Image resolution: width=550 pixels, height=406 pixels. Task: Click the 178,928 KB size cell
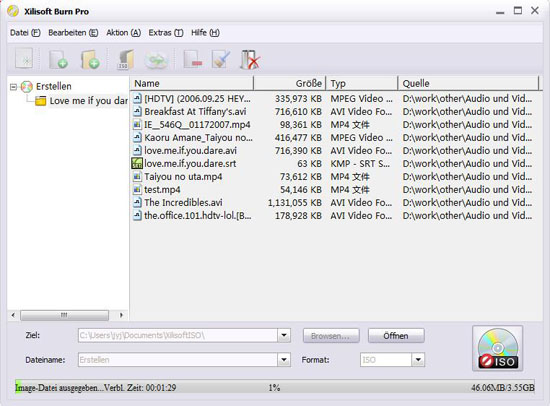[298, 215]
